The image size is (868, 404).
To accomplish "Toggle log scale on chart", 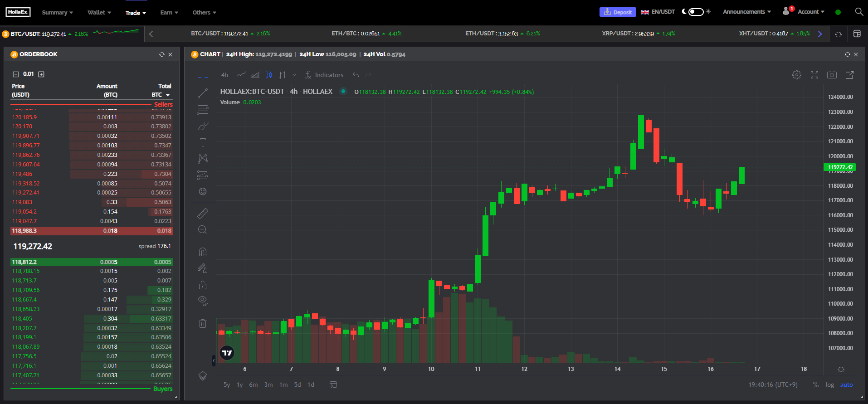I will [829, 385].
